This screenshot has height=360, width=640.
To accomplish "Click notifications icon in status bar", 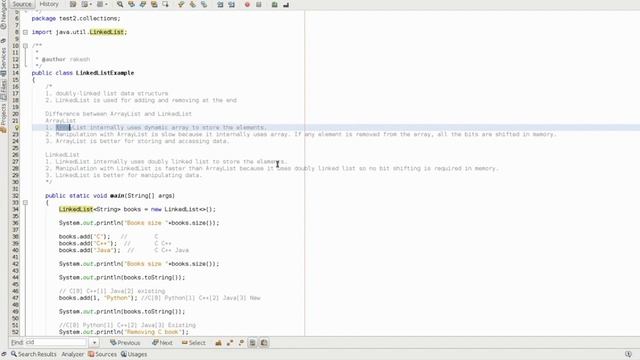I will coord(628,354).
